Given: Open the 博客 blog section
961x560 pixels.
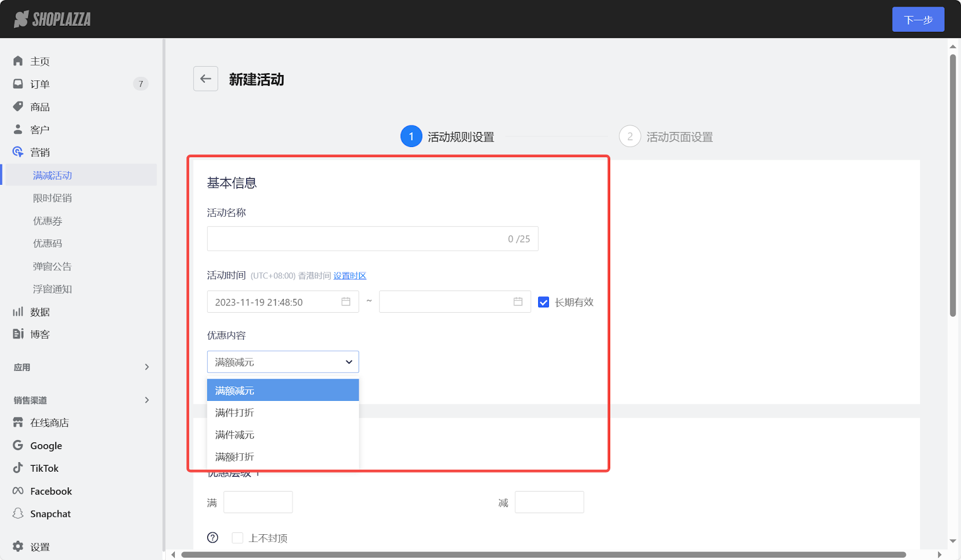Looking at the screenshot, I should tap(40, 334).
